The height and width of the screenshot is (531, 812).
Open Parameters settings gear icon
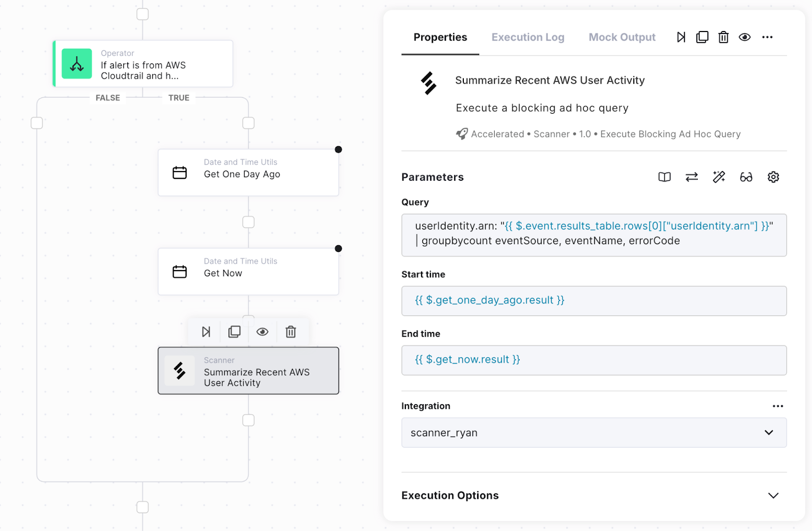coord(773,177)
